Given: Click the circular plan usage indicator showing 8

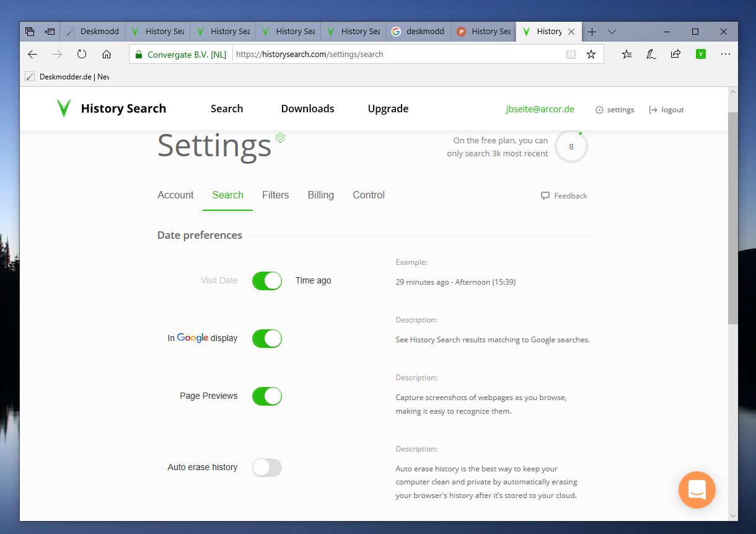Looking at the screenshot, I should tap(571, 147).
